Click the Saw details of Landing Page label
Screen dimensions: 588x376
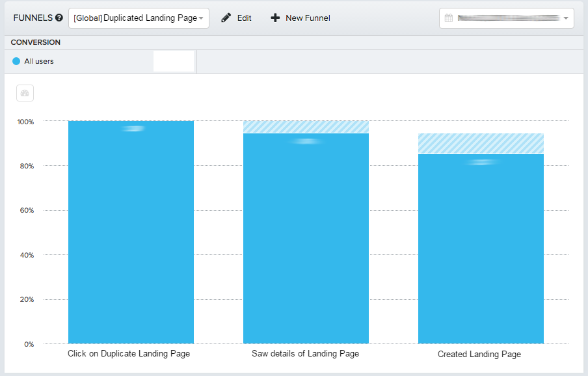(x=305, y=353)
